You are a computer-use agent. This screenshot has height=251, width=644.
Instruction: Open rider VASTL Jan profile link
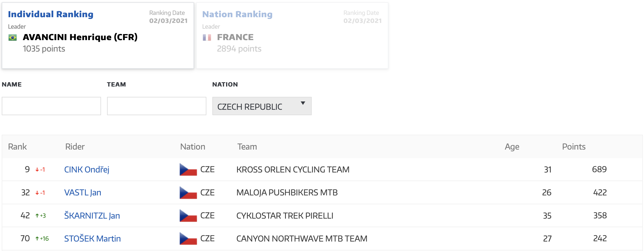tap(83, 193)
